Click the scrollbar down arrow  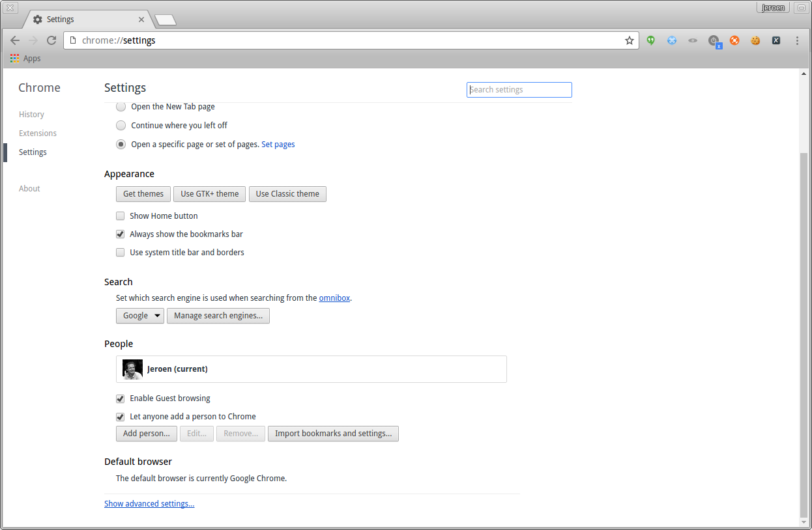(804, 522)
